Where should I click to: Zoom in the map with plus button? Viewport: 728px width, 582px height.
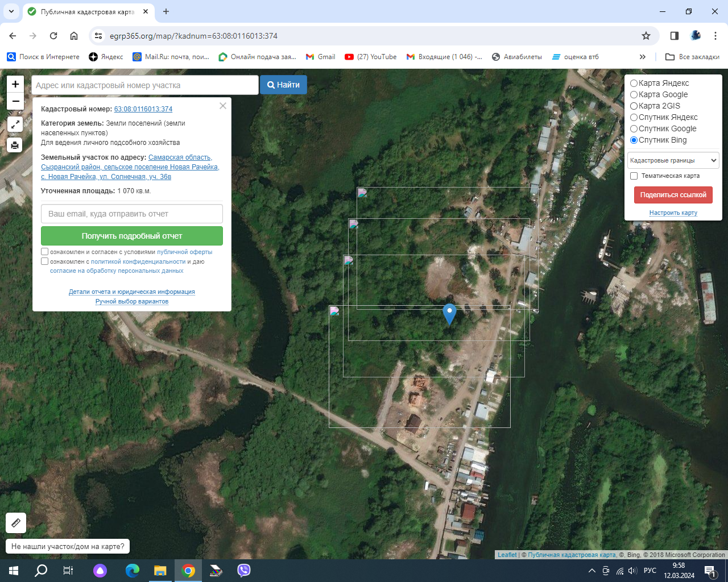(x=15, y=84)
